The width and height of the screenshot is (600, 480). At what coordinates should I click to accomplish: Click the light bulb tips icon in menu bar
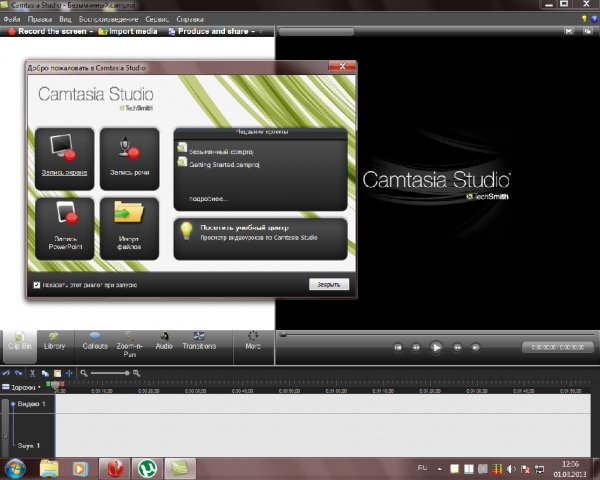pyautogui.click(x=584, y=19)
